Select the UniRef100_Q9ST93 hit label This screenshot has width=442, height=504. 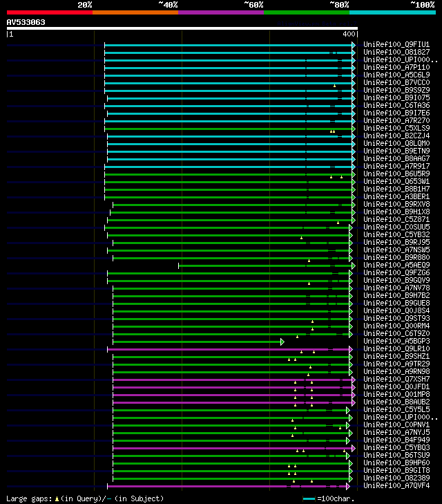[x=396, y=318]
